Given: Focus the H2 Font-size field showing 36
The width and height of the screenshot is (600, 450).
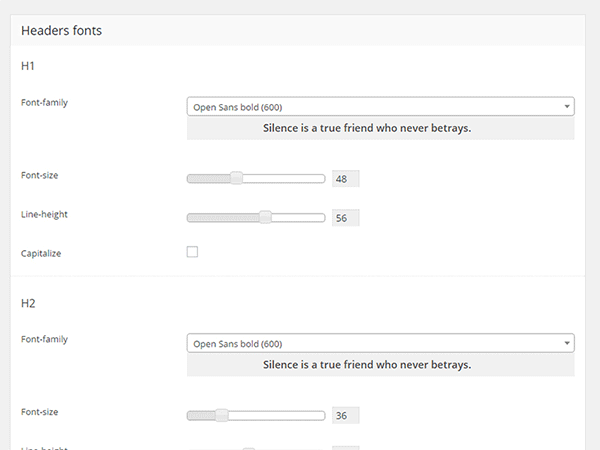Looking at the screenshot, I should 346,415.
